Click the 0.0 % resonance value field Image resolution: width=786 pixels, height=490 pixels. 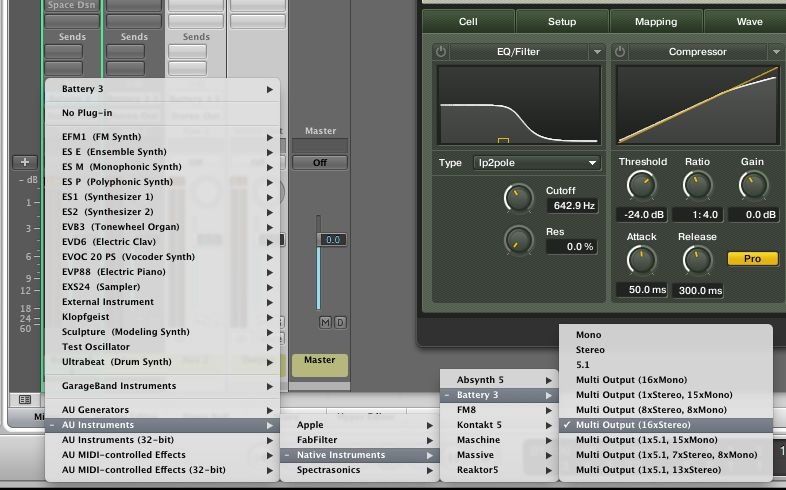click(x=572, y=247)
